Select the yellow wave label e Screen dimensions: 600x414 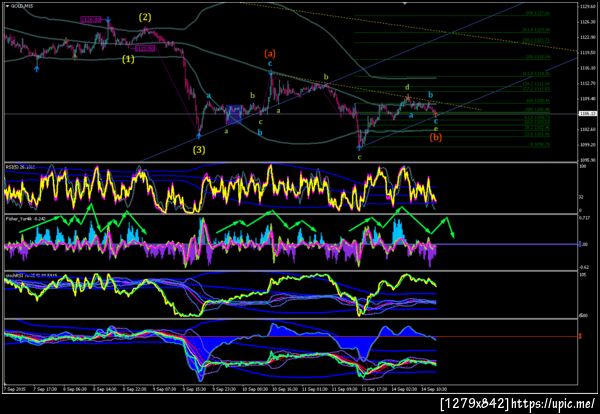(x=436, y=128)
